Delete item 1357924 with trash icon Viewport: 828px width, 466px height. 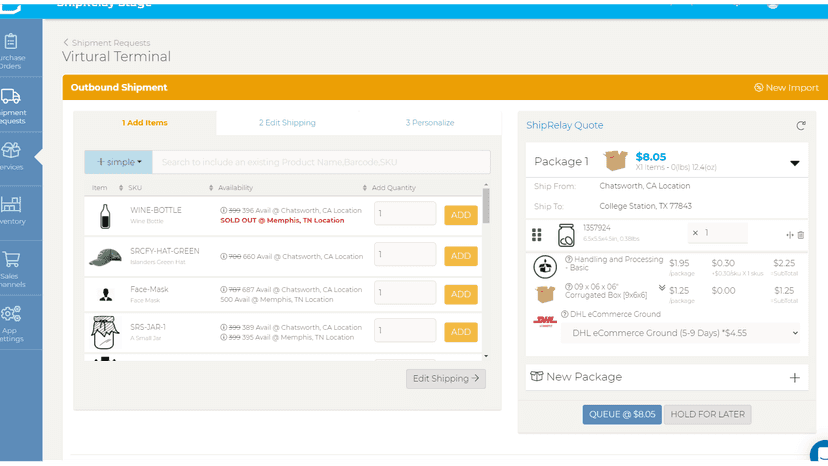[801, 235]
